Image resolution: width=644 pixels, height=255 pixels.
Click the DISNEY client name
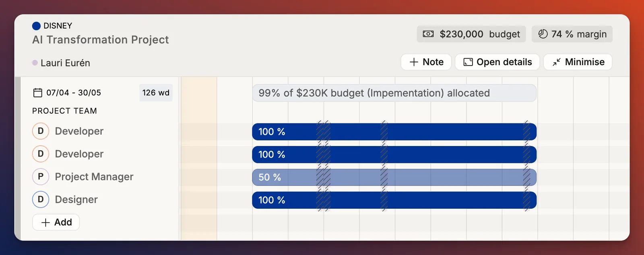(x=58, y=26)
